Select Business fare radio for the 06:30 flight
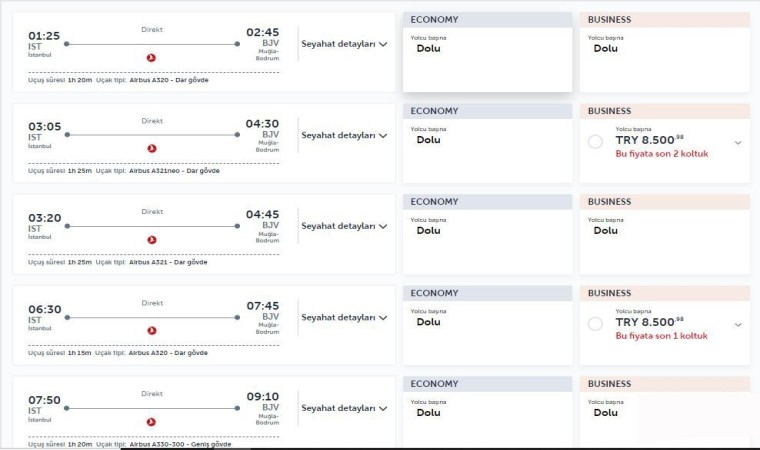The height and width of the screenshot is (450, 760). coord(596,324)
